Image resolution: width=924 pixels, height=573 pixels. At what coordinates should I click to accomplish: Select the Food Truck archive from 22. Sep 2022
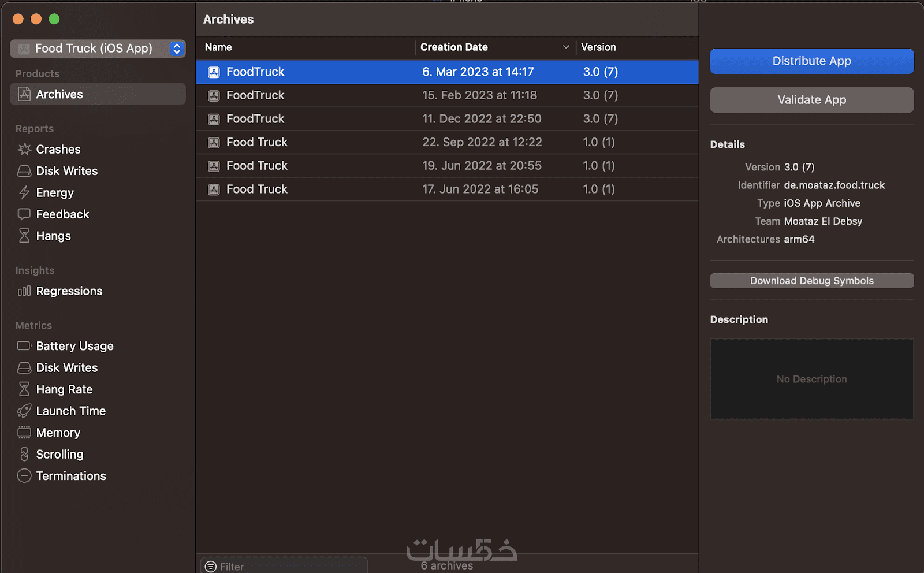tap(447, 142)
